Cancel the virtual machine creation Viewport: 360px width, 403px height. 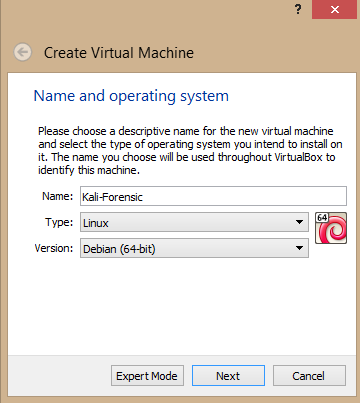309,376
